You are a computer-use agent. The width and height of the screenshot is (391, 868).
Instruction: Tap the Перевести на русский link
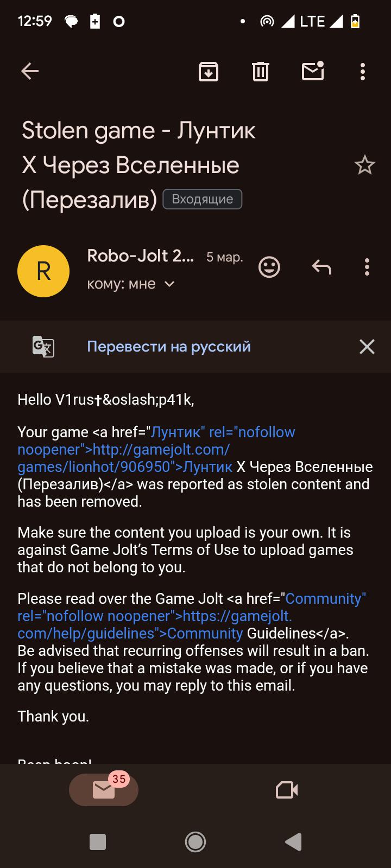pyautogui.click(x=169, y=346)
